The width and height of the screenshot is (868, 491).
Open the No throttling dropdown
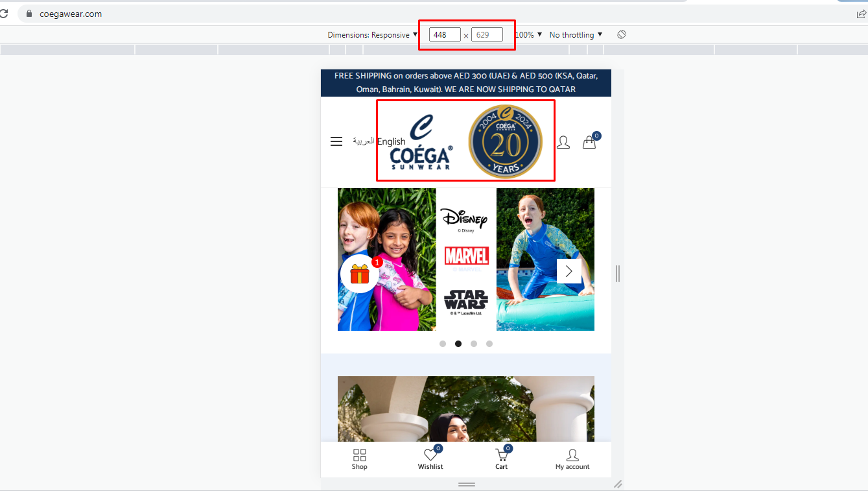[576, 35]
